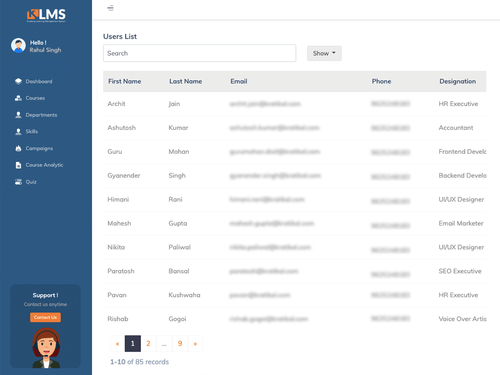Image resolution: width=500 pixels, height=375 pixels.
Task: Select first name Nikita
Action: click(x=116, y=247)
